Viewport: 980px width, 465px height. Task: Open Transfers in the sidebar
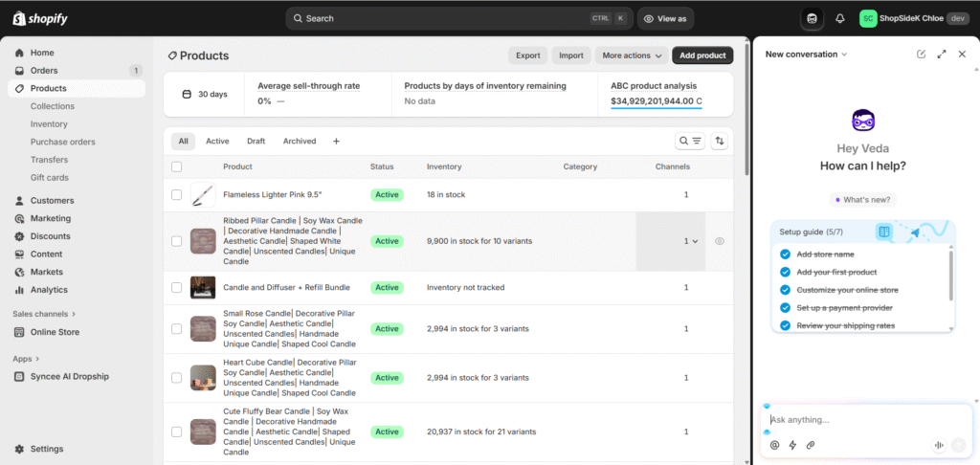click(x=50, y=160)
